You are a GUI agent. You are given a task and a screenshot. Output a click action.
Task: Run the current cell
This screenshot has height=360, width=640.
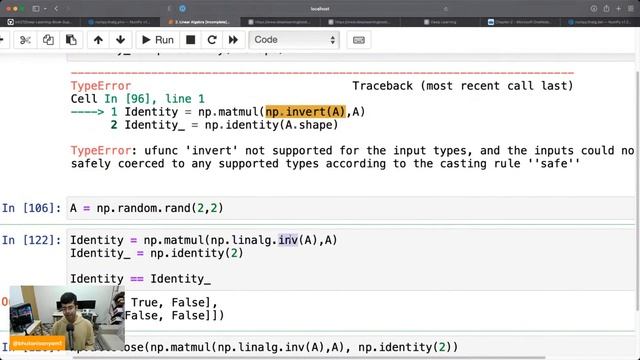pyautogui.click(x=158, y=40)
